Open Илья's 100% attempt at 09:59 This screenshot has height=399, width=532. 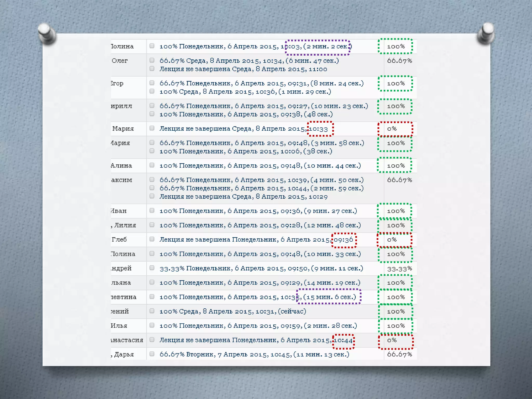(258, 326)
